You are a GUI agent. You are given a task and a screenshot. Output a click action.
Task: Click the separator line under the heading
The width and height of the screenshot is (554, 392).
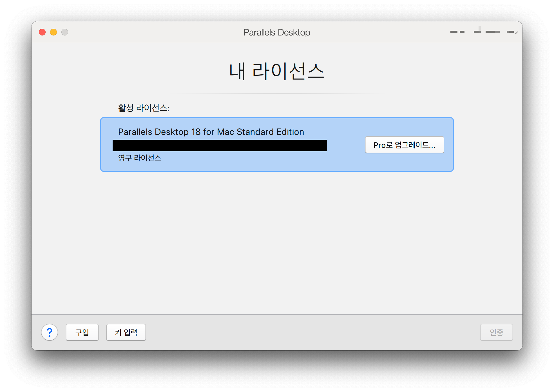(x=277, y=93)
